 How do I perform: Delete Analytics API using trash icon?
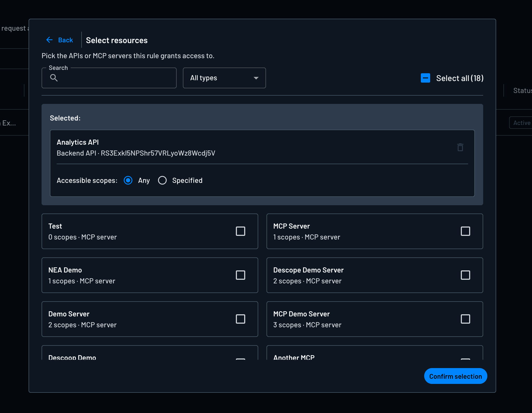coord(460,147)
